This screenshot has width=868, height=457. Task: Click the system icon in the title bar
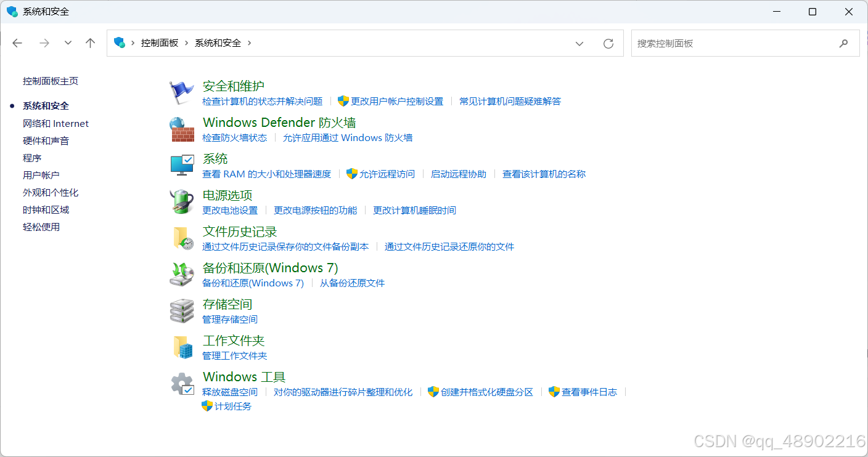click(x=12, y=12)
